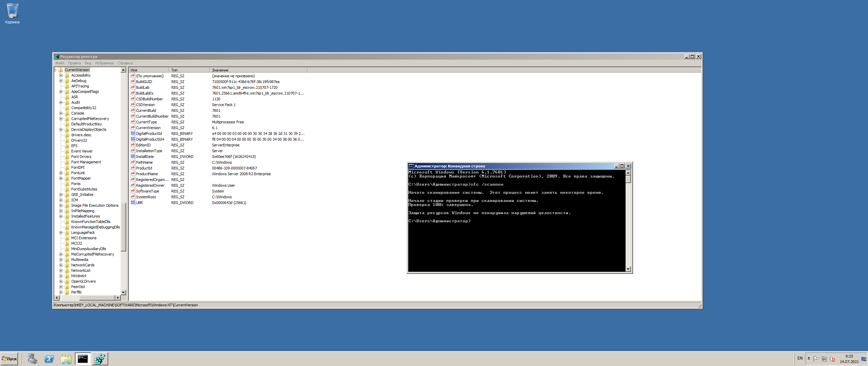Select the ProductName string value icon
Viewport: 868px width, 366px height.
click(x=133, y=174)
